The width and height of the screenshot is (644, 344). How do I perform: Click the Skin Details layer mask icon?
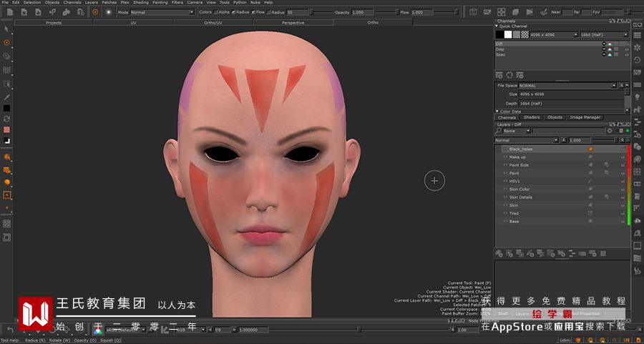click(x=606, y=197)
